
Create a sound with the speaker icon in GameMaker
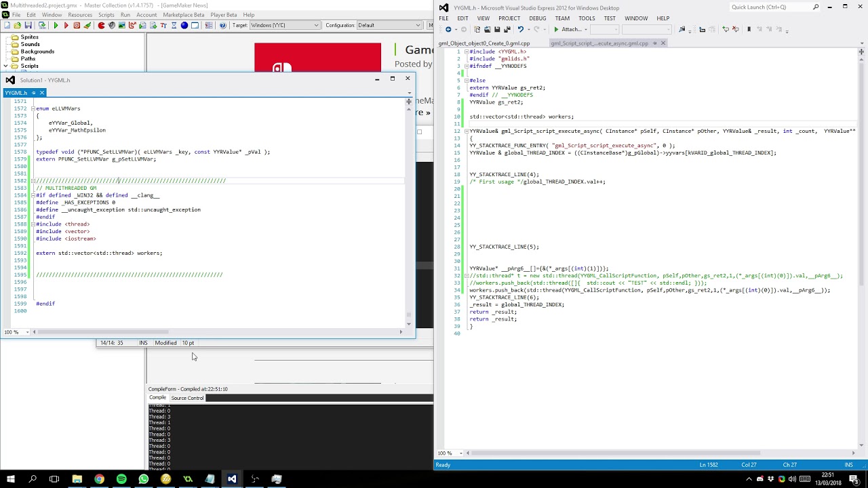111,25
